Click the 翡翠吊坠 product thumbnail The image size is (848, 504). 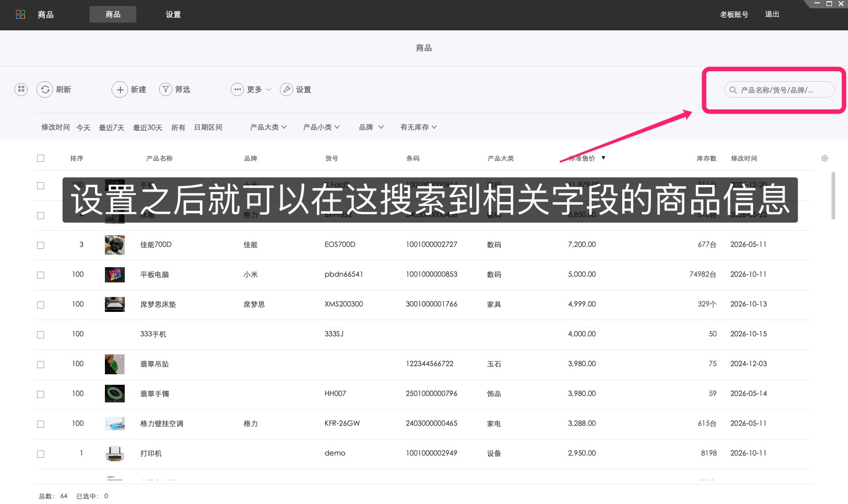tap(115, 364)
